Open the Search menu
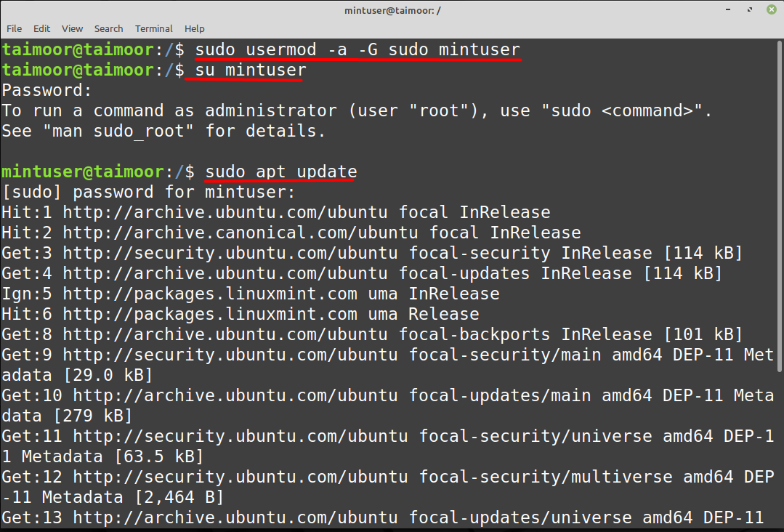This screenshot has height=532, width=784. 108,28
